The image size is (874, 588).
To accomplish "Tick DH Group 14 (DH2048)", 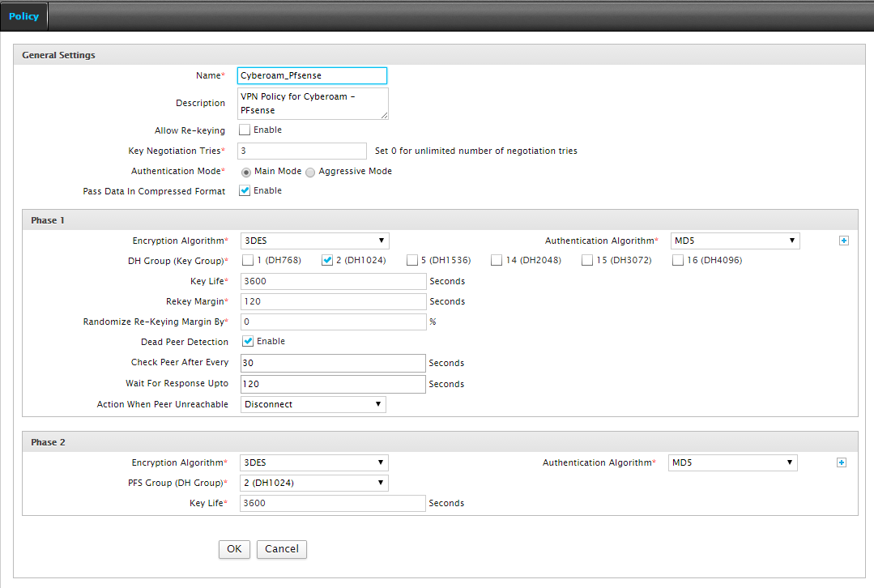I will pos(497,260).
